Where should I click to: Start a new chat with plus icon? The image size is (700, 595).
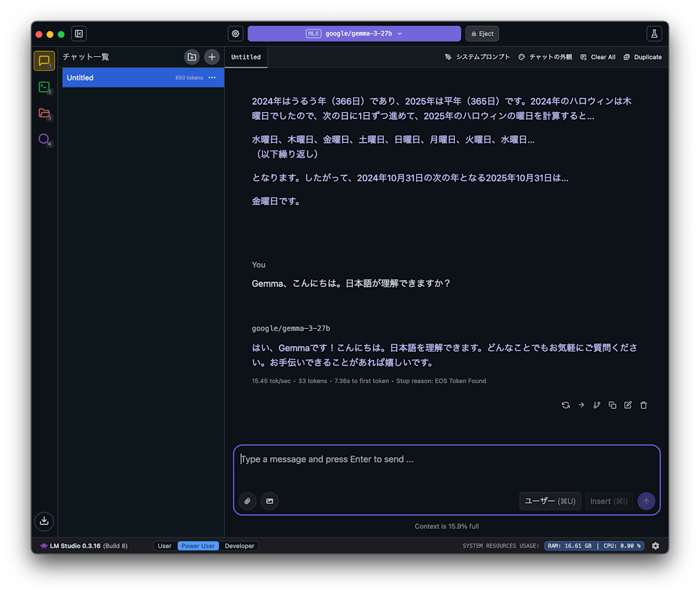click(212, 57)
